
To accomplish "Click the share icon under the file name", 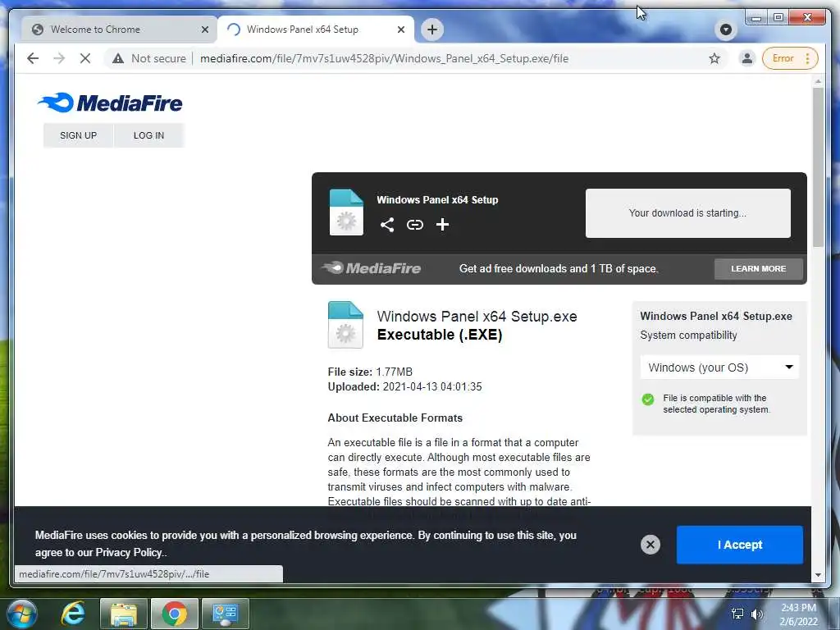I will point(387,225).
